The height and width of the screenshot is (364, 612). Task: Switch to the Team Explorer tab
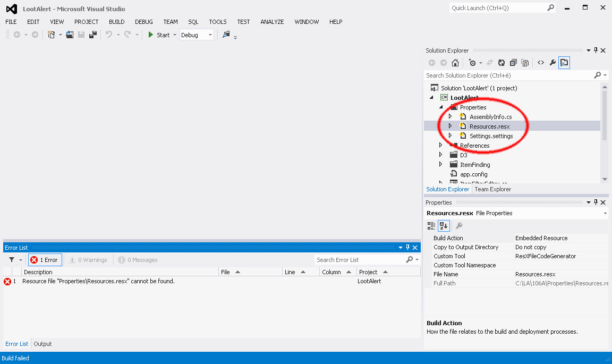[492, 189]
